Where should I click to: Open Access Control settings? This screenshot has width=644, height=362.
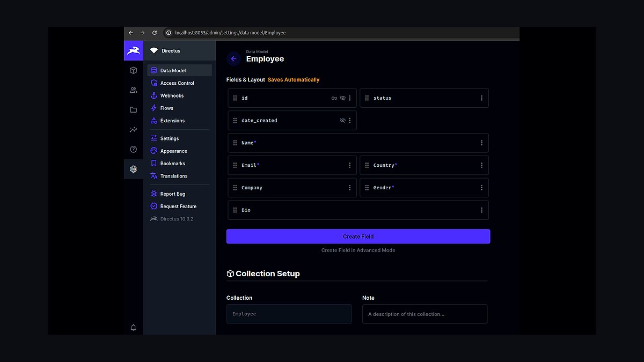180,83
